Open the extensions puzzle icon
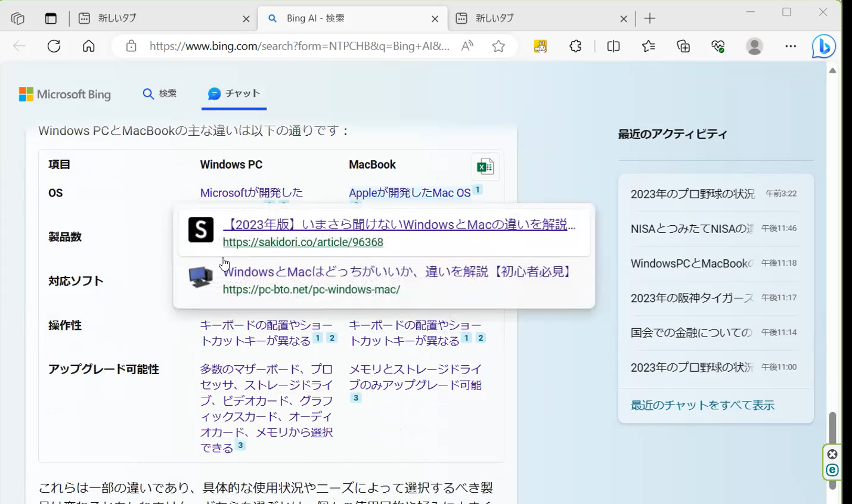 click(x=575, y=46)
